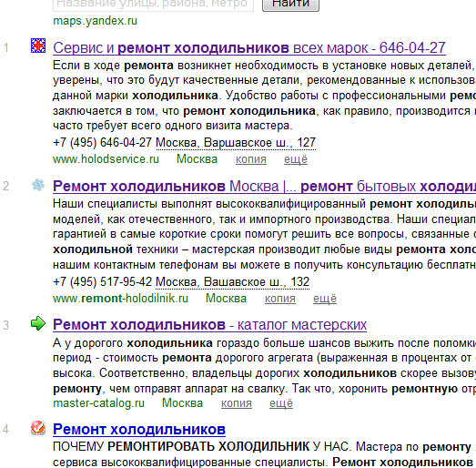The image size is (476, 468).
Task: Visit www.remont-holodilnik.ru green URL
Action: [x=120, y=299]
